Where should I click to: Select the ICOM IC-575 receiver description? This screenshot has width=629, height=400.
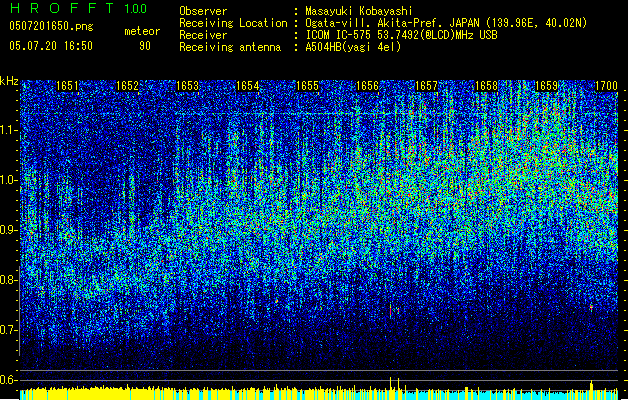click(401, 35)
